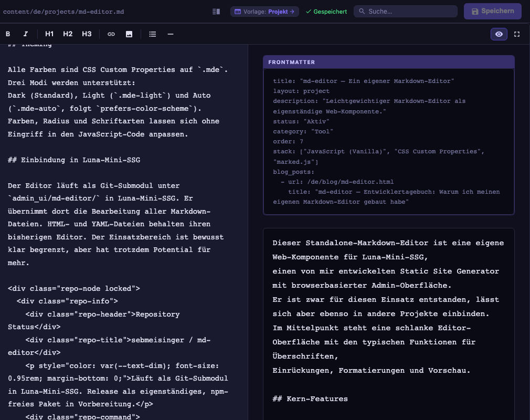Click the line '<div class="repo-node locked">'

[74, 288]
